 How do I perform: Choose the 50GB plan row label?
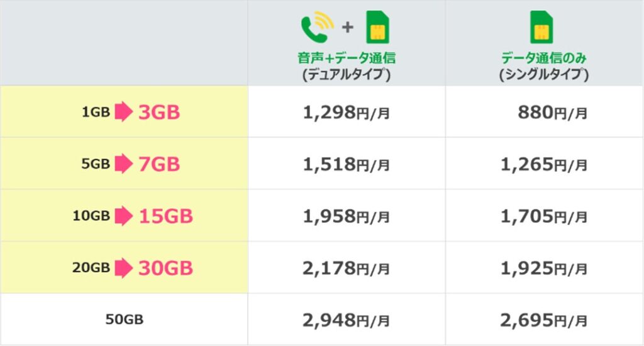pyautogui.click(x=124, y=320)
